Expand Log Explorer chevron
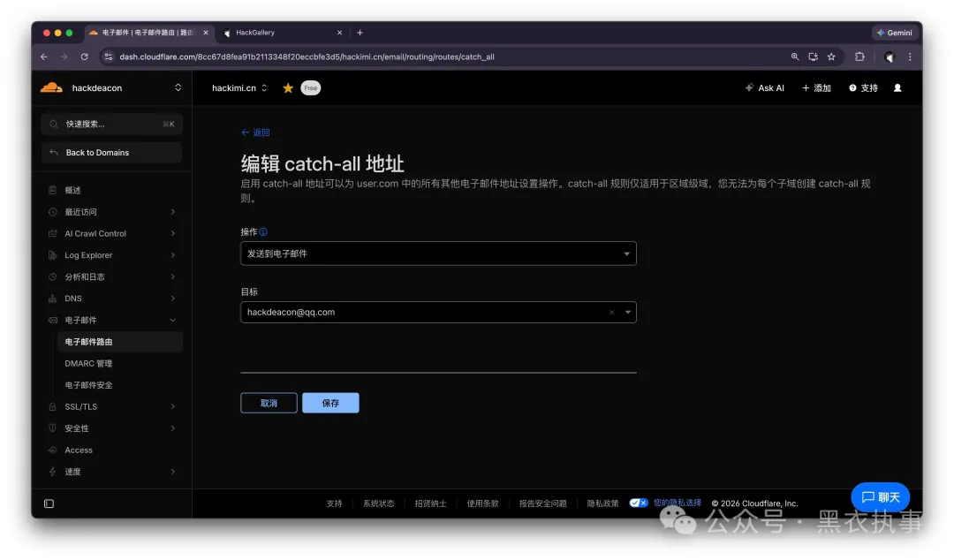Image resolution: width=954 pixels, height=560 pixels. (x=173, y=255)
